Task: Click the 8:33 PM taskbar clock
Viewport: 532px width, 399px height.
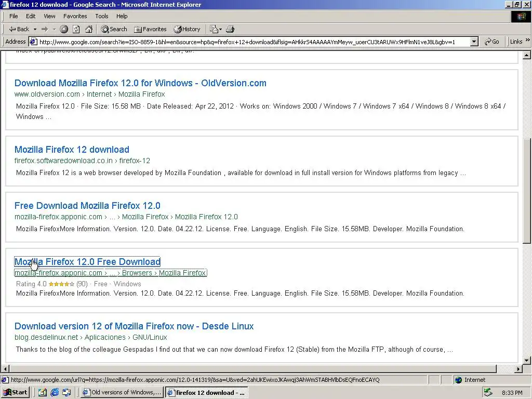Action: click(512, 393)
